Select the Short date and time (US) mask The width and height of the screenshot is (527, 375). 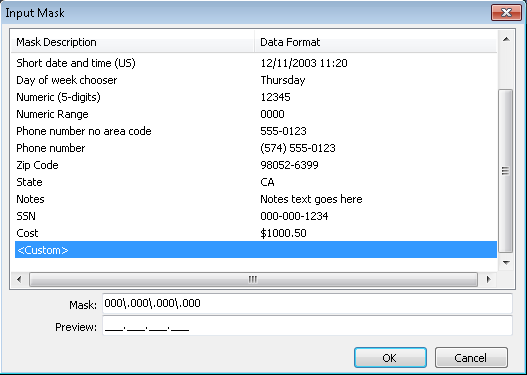pyautogui.click(x=256, y=63)
